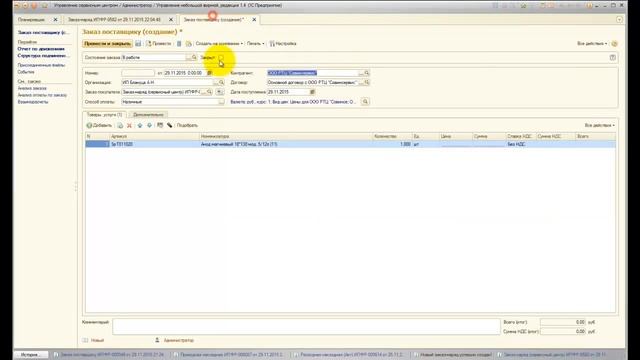Open the tabs list arrow at the right end of the tab bar
Image resolution: width=640 pixels, height=360 pixels.
[619, 20]
